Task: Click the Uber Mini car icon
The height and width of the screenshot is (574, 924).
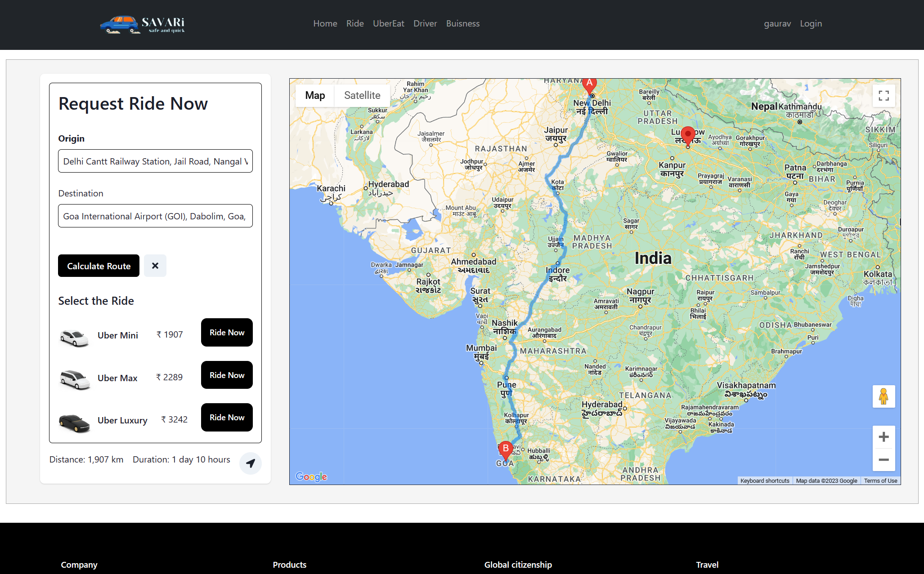Action: click(x=74, y=338)
